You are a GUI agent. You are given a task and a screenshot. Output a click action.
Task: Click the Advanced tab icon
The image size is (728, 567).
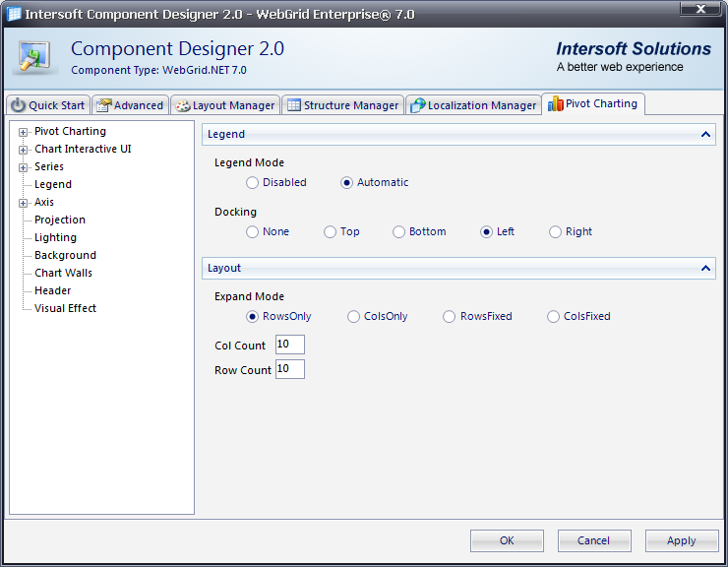point(103,105)
